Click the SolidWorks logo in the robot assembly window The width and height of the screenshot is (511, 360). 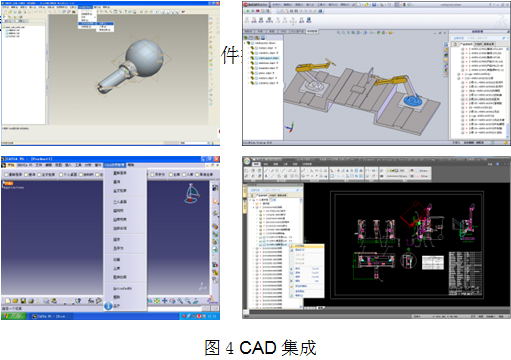(247, 5)
